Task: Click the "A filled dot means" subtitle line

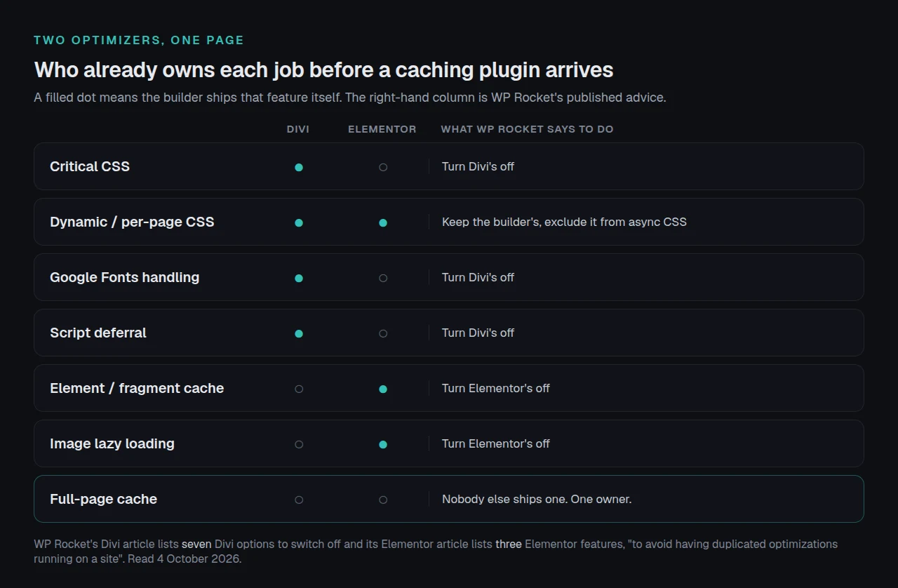Action: (x=350, y=98)
